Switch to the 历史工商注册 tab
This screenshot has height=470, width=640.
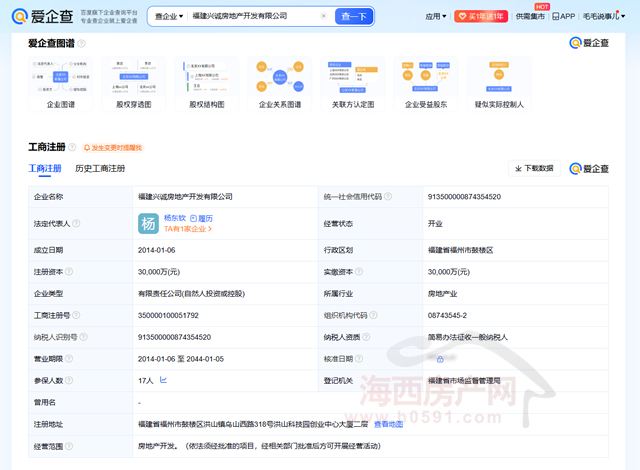(x=100, y=168)
